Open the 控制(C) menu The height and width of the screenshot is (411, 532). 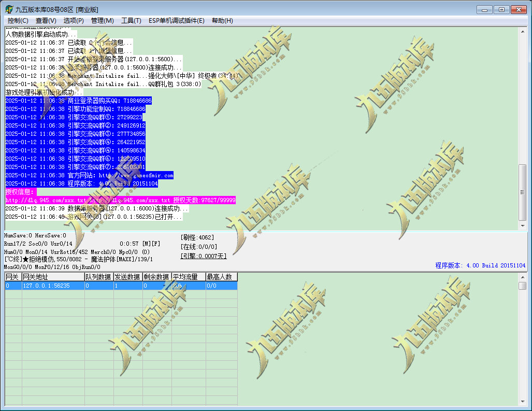[18, 21]
